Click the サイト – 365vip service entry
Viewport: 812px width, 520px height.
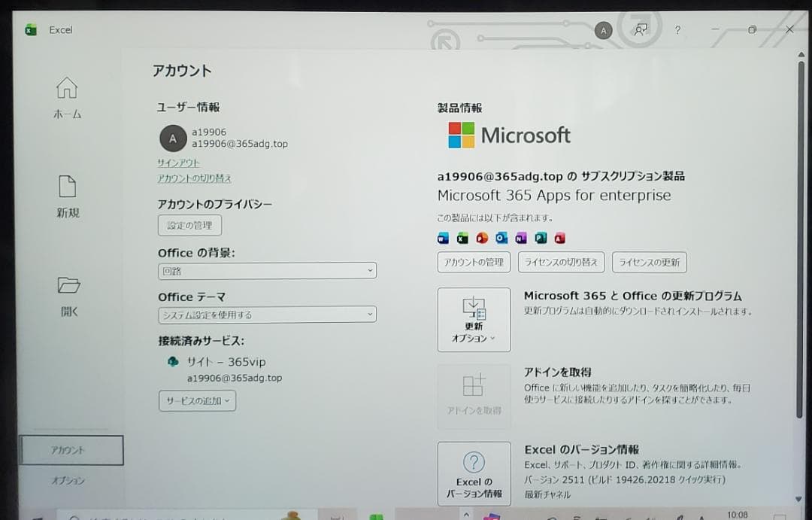tap(226, 362)
